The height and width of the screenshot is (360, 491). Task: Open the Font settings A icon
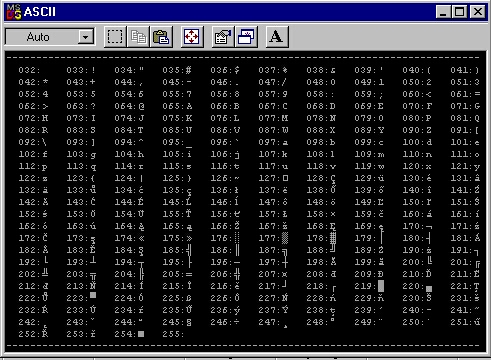(277, 37)
